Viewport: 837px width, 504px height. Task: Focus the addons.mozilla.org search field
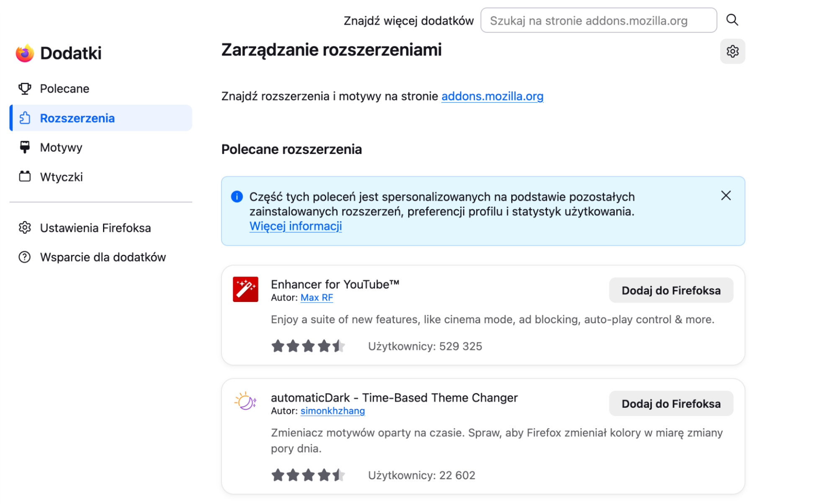coord(598,20)
